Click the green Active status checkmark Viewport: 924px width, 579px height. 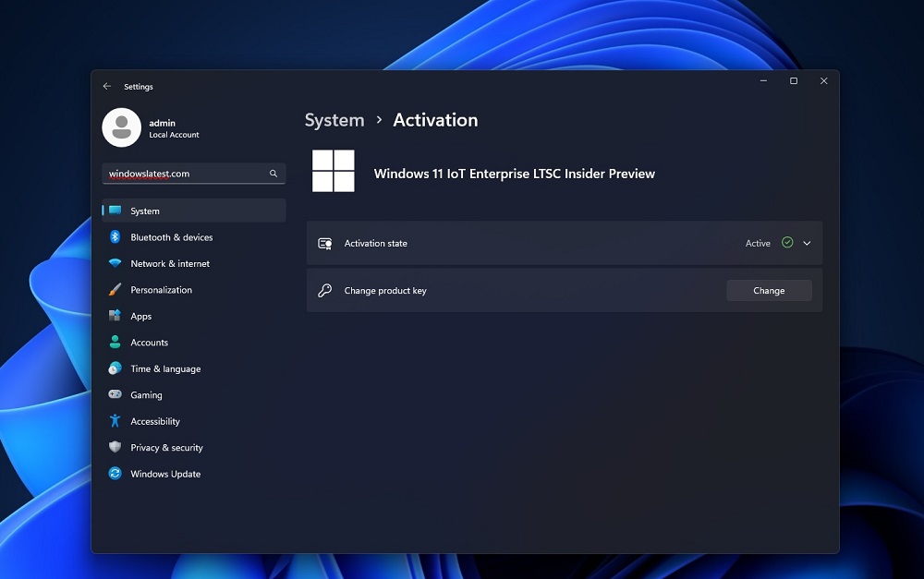(x=787, y=243)
